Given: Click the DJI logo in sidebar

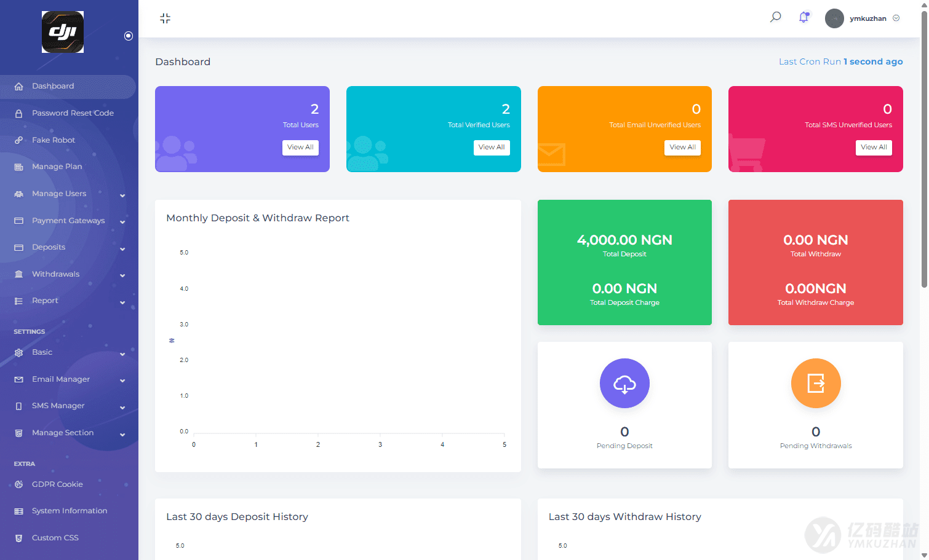Looking at the screenshot, I should pos(63,32).
